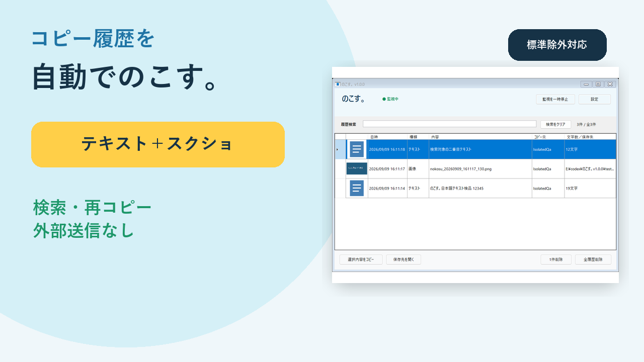Click the のこす。日本語テキスト検品 12345 cell
644x362 pixels.
480,188
